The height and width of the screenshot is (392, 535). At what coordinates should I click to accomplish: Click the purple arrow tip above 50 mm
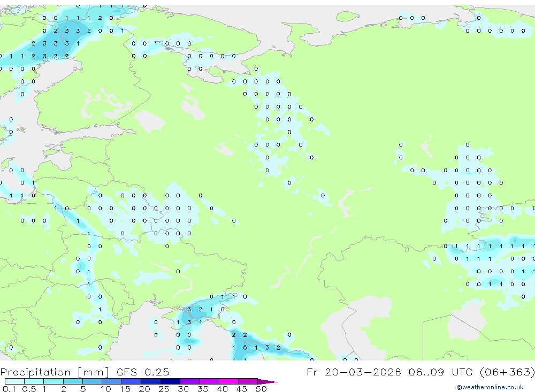[x=267, y=382]
